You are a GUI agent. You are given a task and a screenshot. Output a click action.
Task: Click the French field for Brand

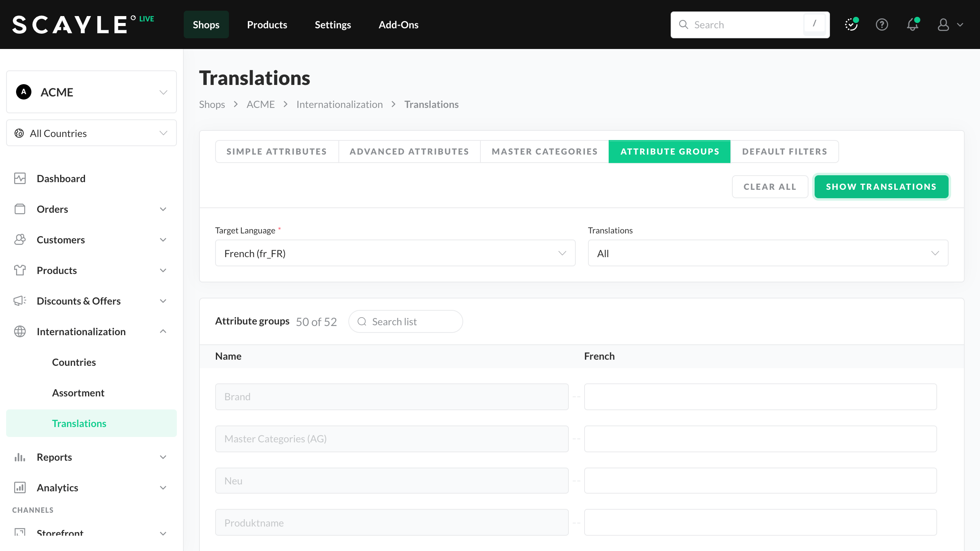click(760, 397)
